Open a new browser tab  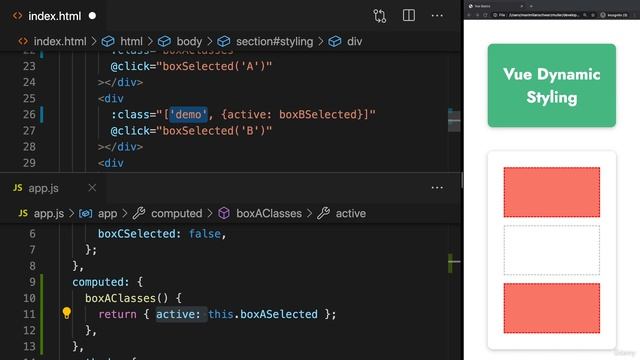point(531,6)
